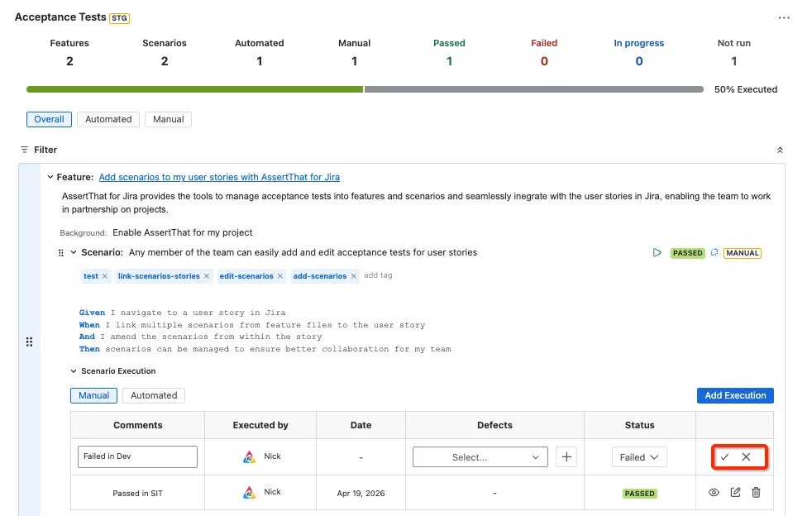
Task: Click the 'Failed in Dev' comments field
Action: (138, 457)
